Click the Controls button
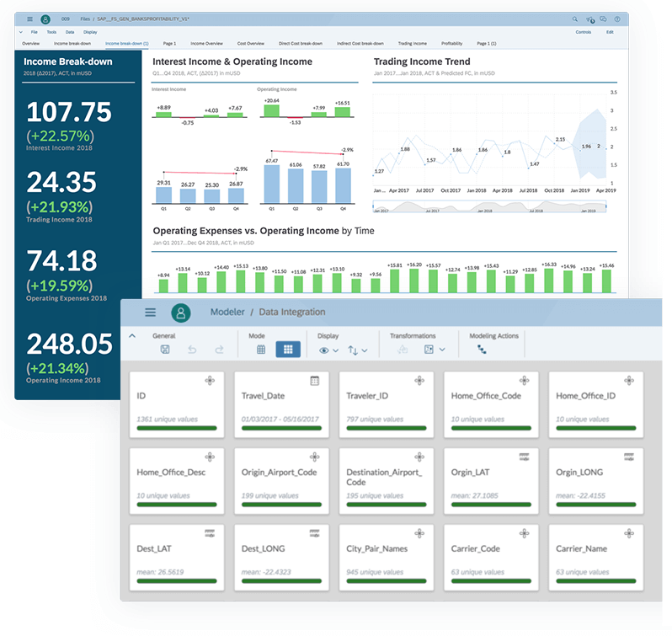This screenshot has width=672, height=636. tap(583, 32)
